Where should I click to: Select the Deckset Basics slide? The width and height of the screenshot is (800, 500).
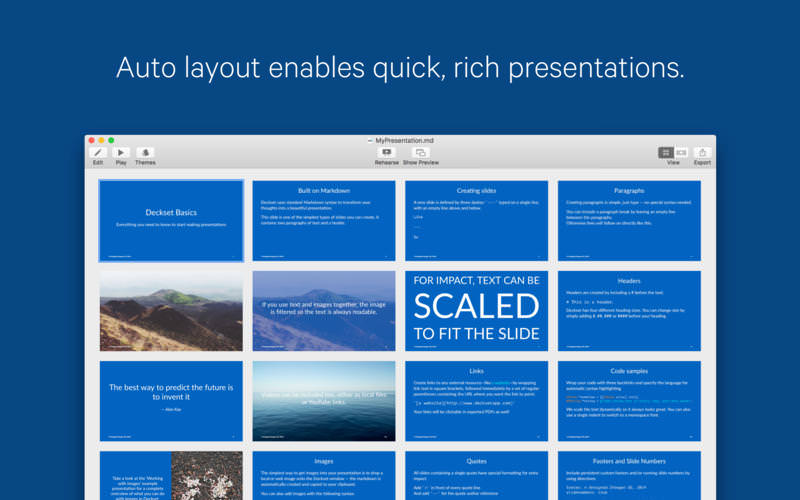[x=171, y=220]
